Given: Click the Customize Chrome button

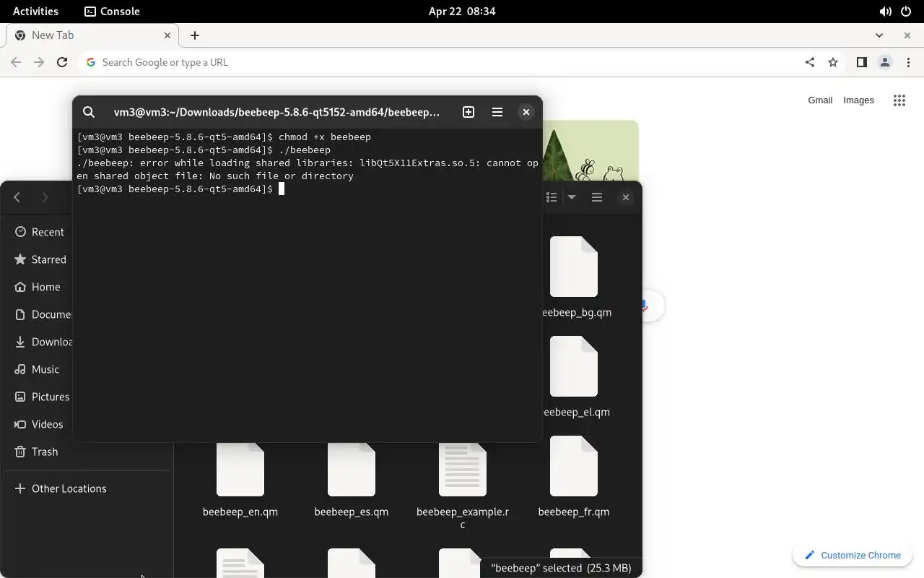Looking at the screenshot, I should pos(853,555).
